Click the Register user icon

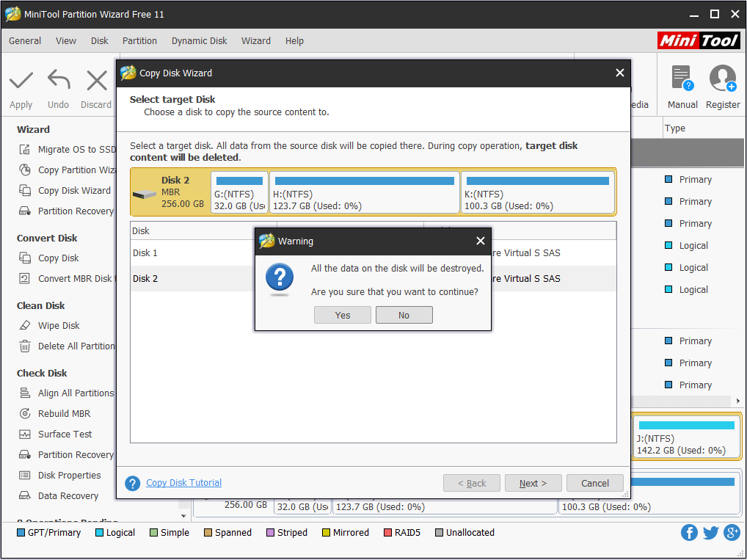(723, 78)
